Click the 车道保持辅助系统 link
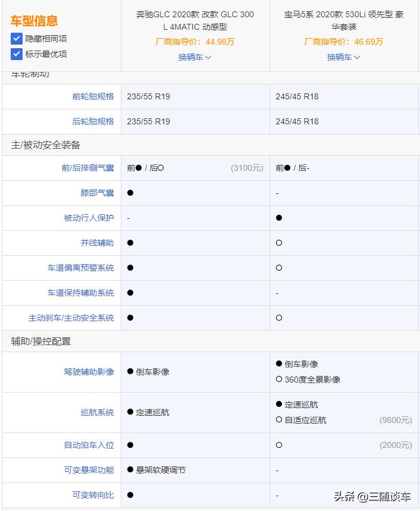Screen dimensions: 420x511 click(x=81, y=293)
